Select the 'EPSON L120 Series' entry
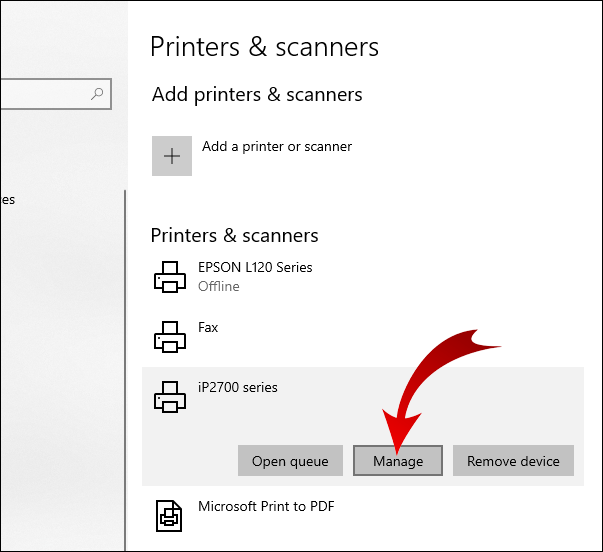603x552 pixels. point(255,267)
